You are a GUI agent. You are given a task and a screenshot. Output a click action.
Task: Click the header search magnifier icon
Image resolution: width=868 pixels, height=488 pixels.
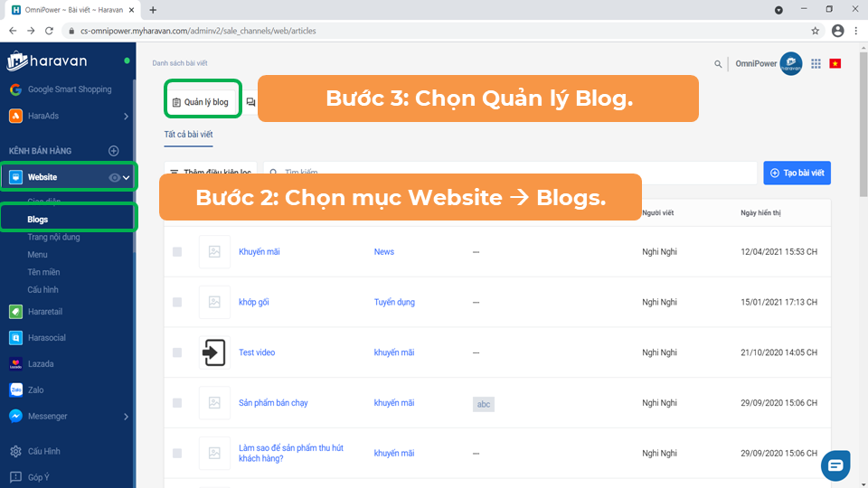(718, 64)
